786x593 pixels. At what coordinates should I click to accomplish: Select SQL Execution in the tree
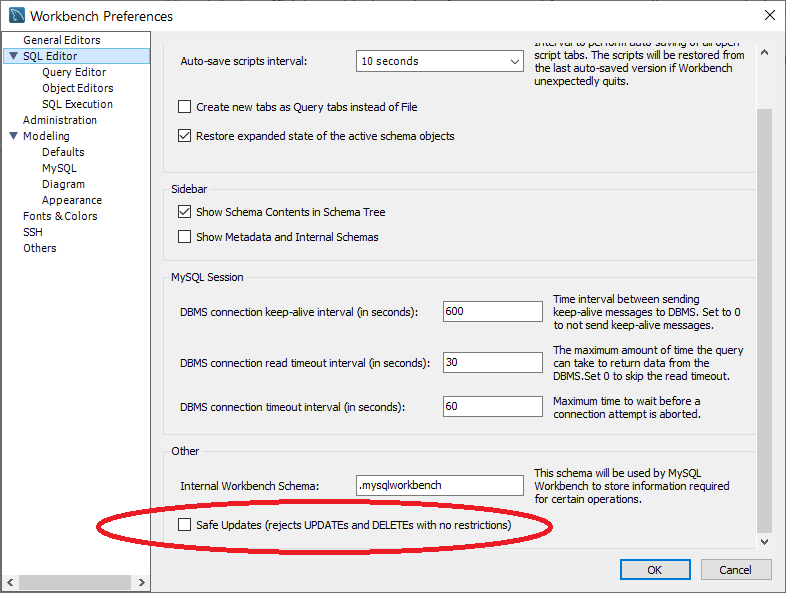tap(77, 104)
